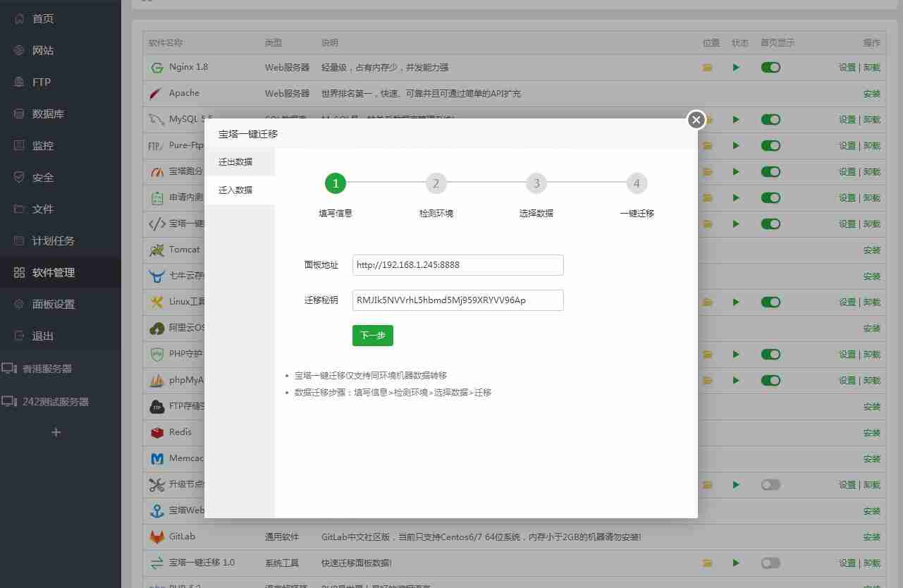The image size is (903, 588).
Task: Click step 2 检测环境 in the wizard
Action: click(x=436, y=183)
